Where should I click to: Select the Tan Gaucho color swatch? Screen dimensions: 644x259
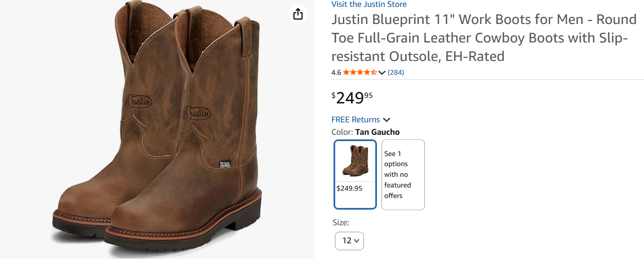[x=355, y=162]
